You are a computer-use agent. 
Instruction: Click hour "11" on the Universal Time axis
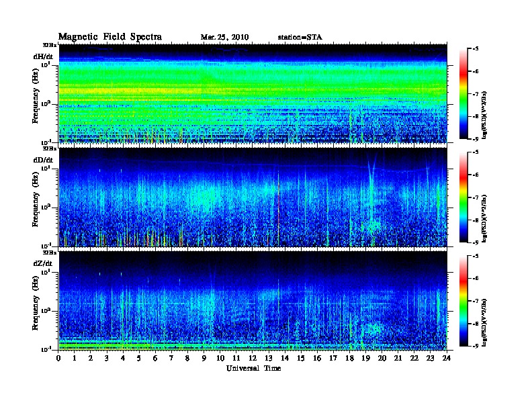[236, 358]
